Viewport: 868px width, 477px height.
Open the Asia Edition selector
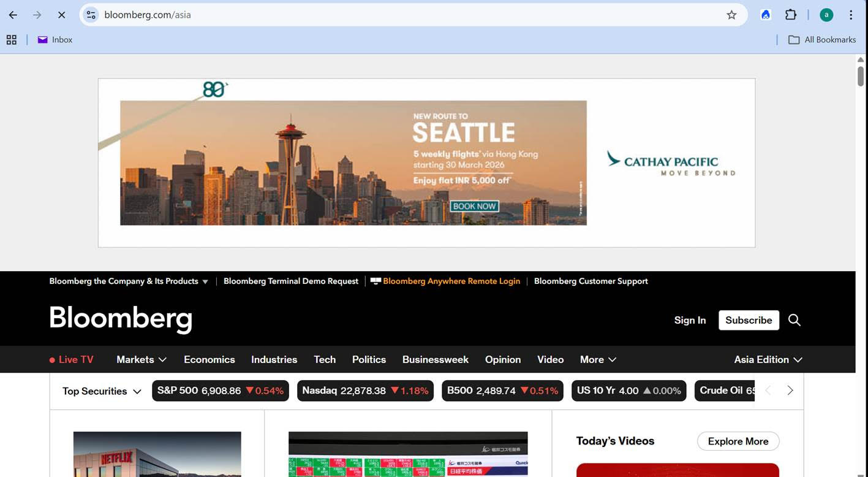[x=768, y=360]
